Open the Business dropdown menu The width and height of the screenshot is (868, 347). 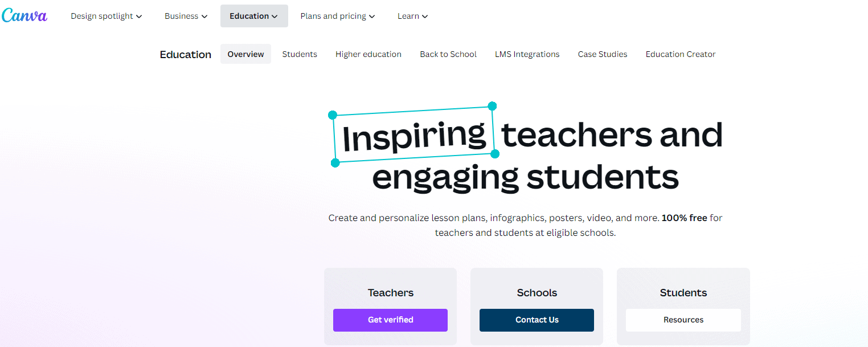pos(186,16)
